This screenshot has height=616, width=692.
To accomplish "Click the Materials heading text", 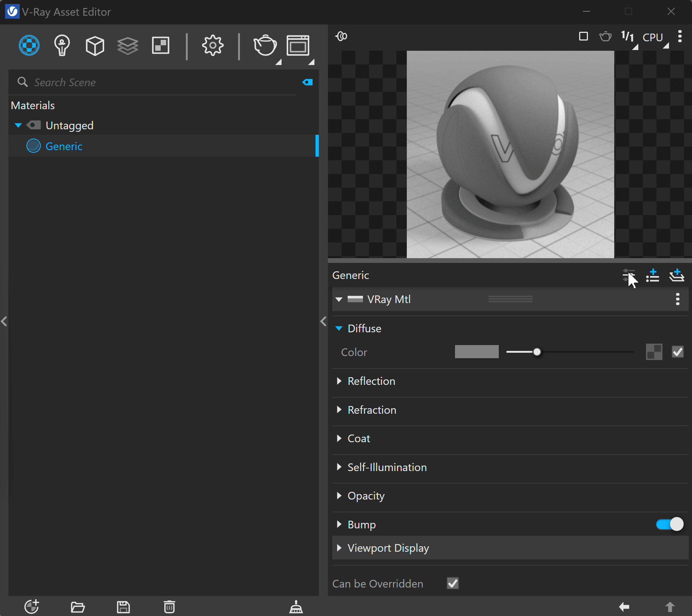I will 33,106.
